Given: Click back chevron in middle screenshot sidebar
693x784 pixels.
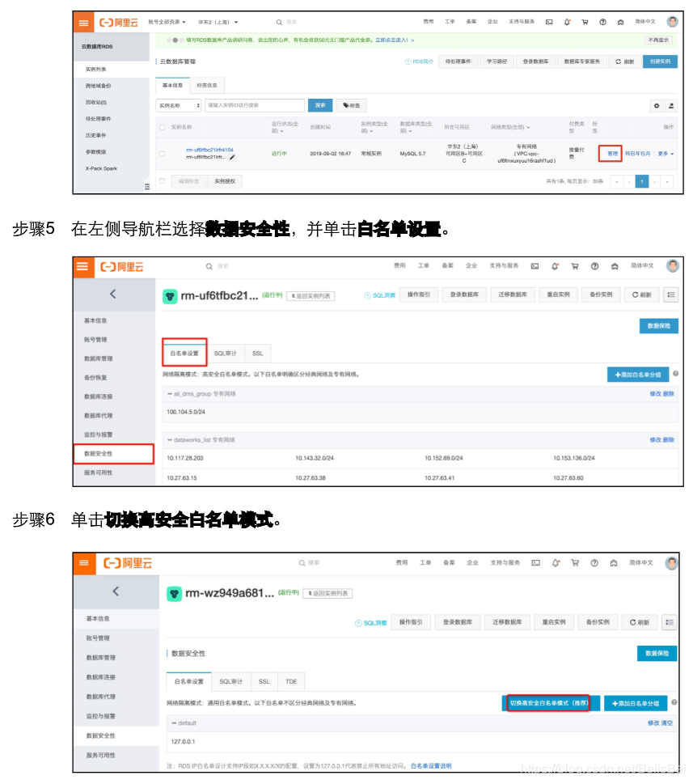Looking at the screenshot, I should pyautogui.click(x=113, y=294).
